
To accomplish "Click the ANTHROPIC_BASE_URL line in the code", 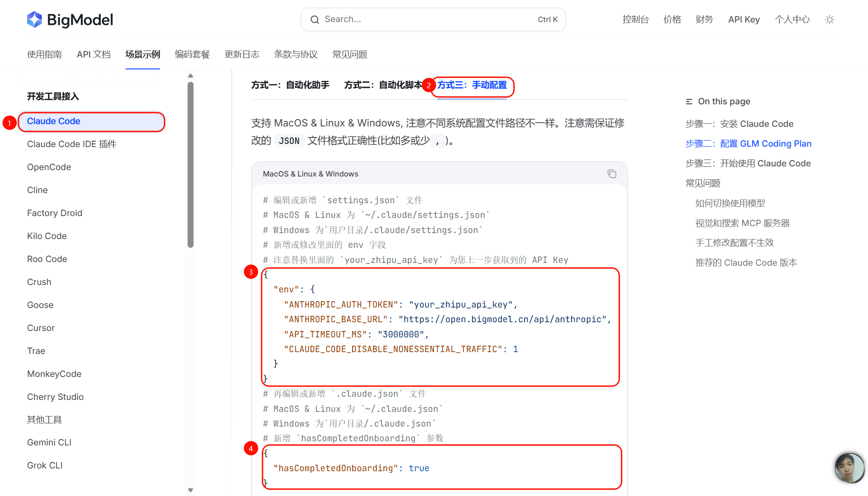I will pos(448,319).
